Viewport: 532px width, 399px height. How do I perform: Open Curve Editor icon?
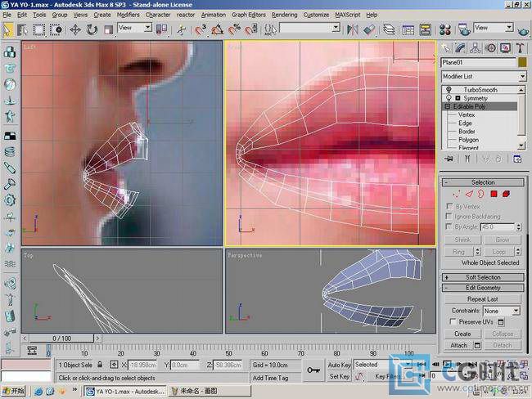click(x=408, y=29)
